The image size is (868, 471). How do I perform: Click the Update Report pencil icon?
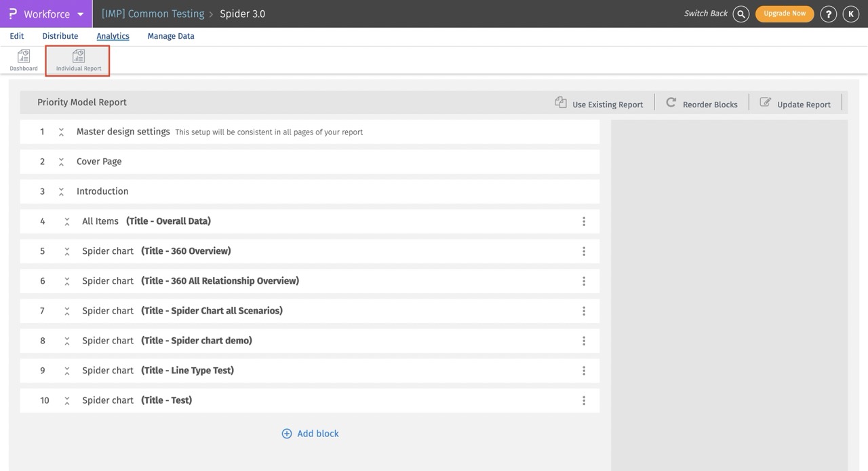pyautogui.click(x=766, y=102)
